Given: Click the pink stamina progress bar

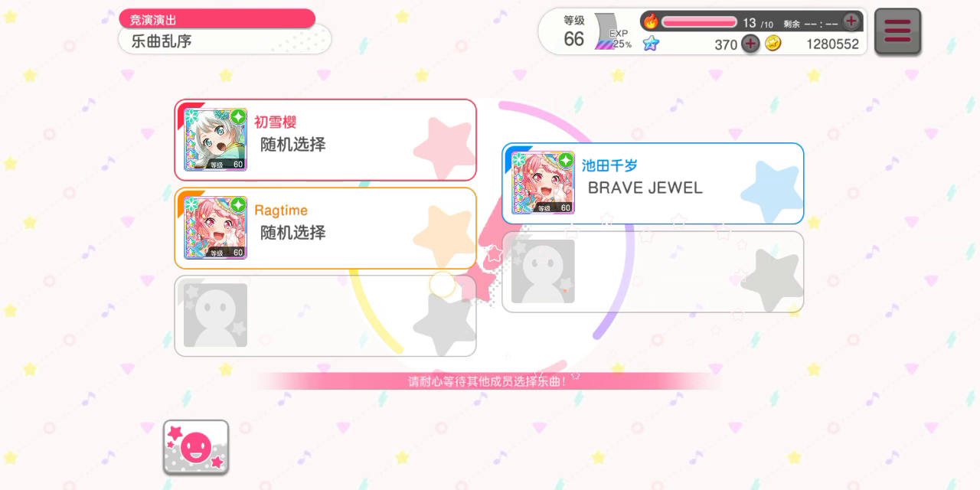Looking at the screenshot, I should [699, 22].
